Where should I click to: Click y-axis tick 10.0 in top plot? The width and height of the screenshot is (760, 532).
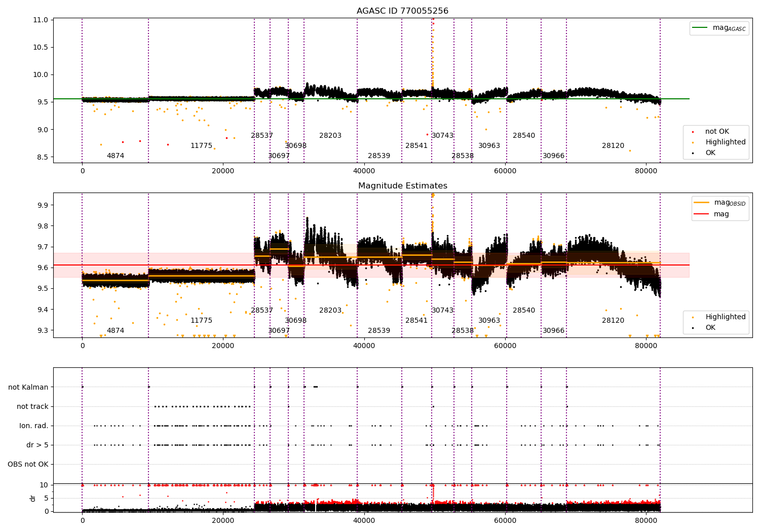point(41,74)
